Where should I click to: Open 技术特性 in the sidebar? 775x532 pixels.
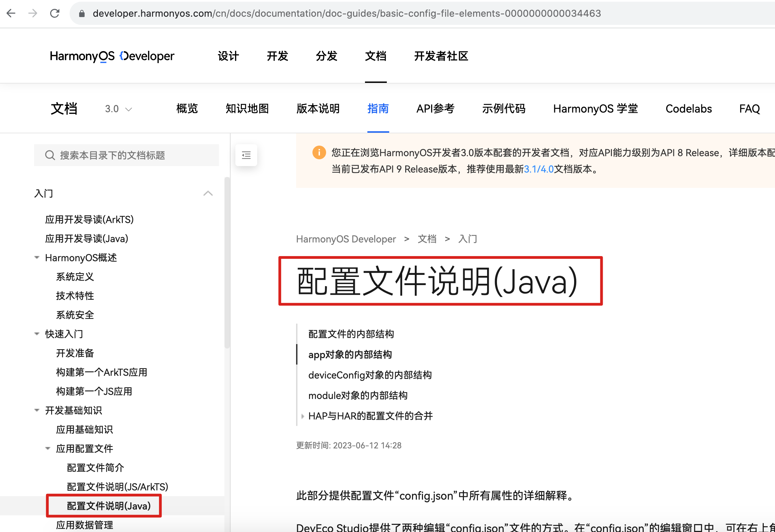75,296
